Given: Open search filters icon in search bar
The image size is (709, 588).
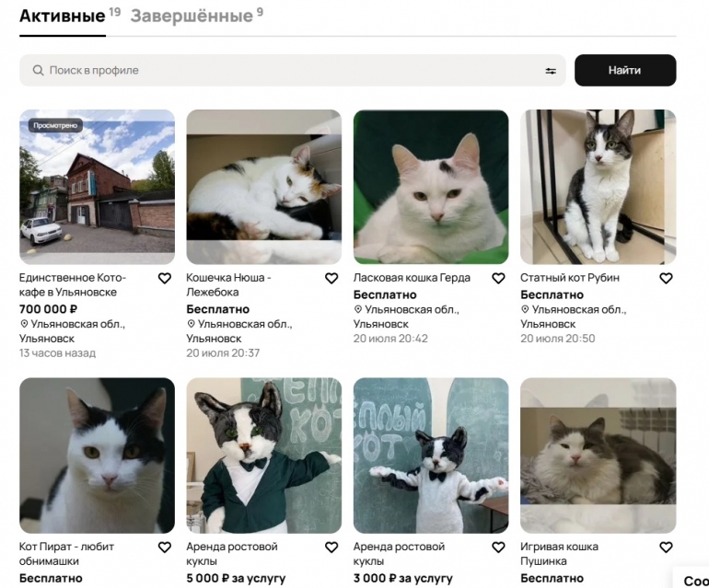Looking at the screenshot, I should click(x=551, y=71).
